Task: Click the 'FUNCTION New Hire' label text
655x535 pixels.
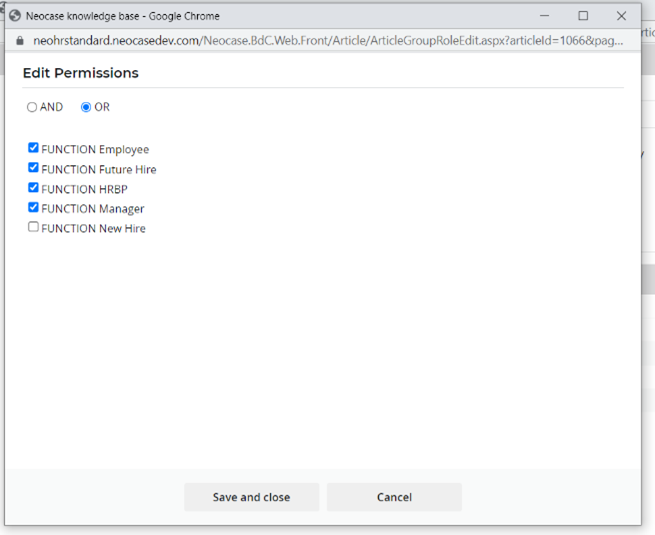Action: click(x=93, y=229)
